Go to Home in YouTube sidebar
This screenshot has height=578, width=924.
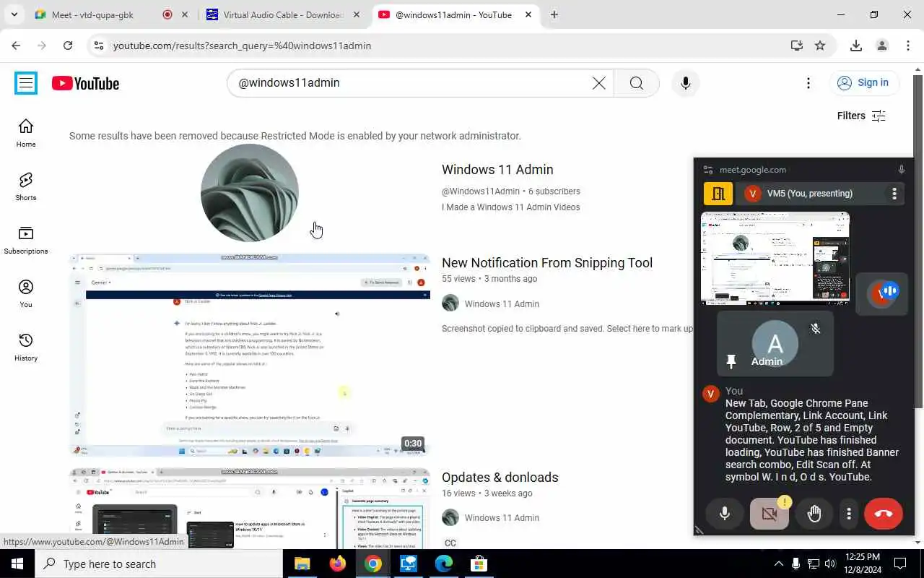tap(26, 133)
